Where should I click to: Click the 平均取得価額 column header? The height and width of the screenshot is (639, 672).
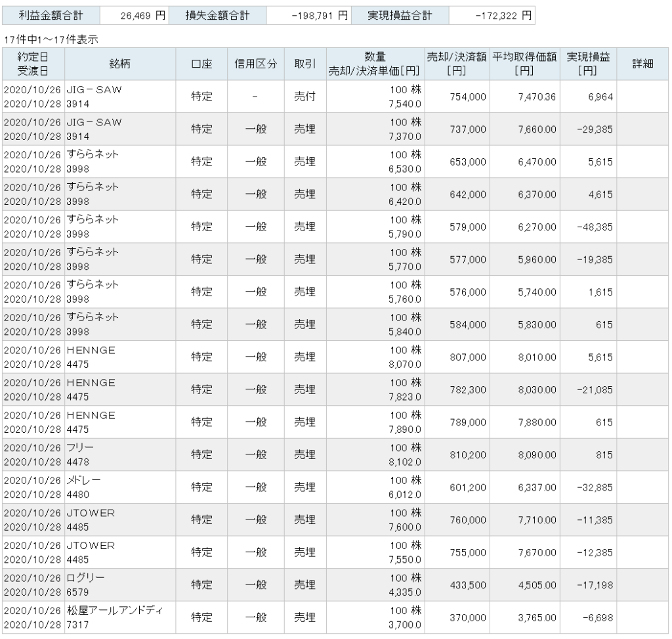point(524,64)
